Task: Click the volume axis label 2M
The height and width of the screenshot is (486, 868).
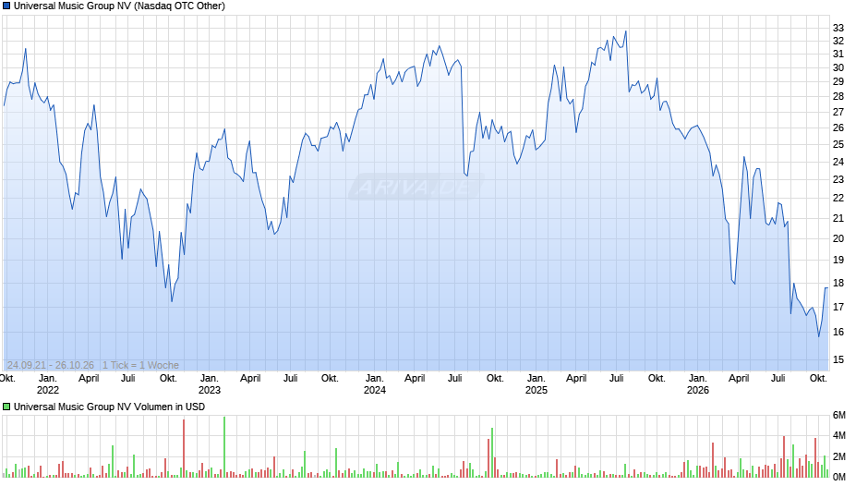Action: click(839, 456)
